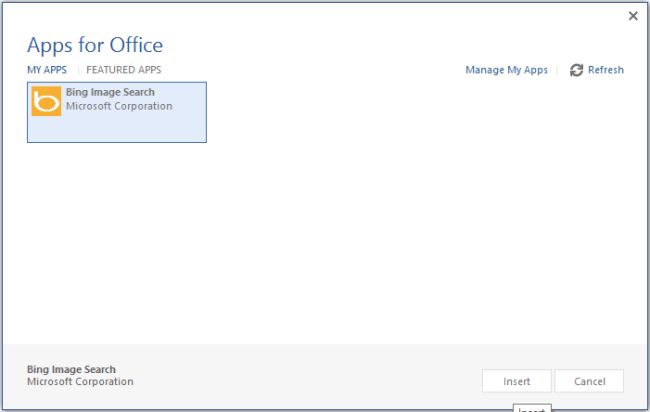
Task: Click Microsoft Corporation label in footer
Action: pos(80,381)
